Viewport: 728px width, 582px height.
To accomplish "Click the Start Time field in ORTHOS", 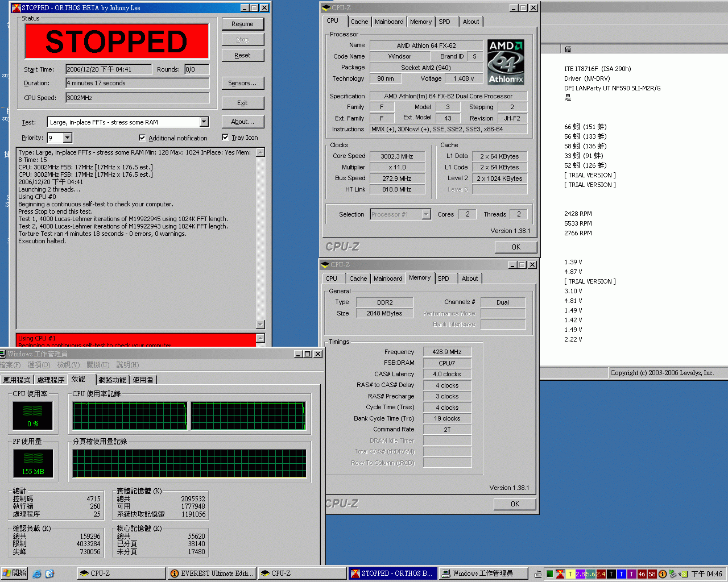I will click(x=109, y=69).
